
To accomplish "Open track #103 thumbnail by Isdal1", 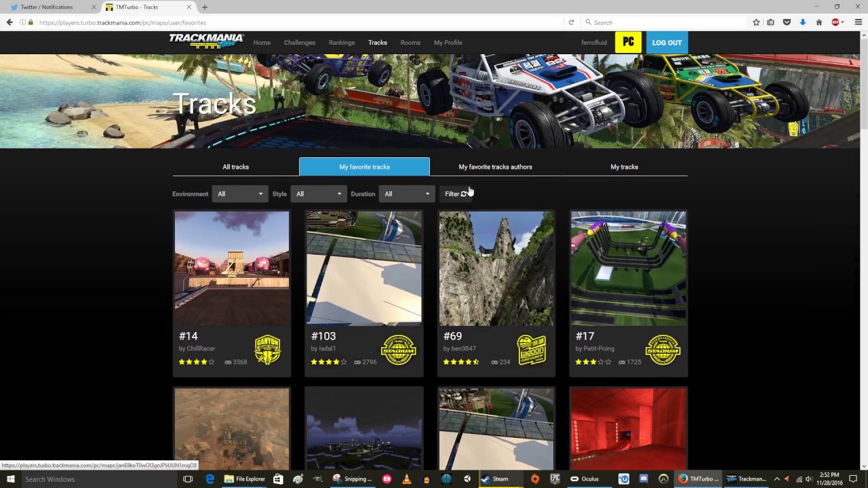I will (x=364, y=268).
